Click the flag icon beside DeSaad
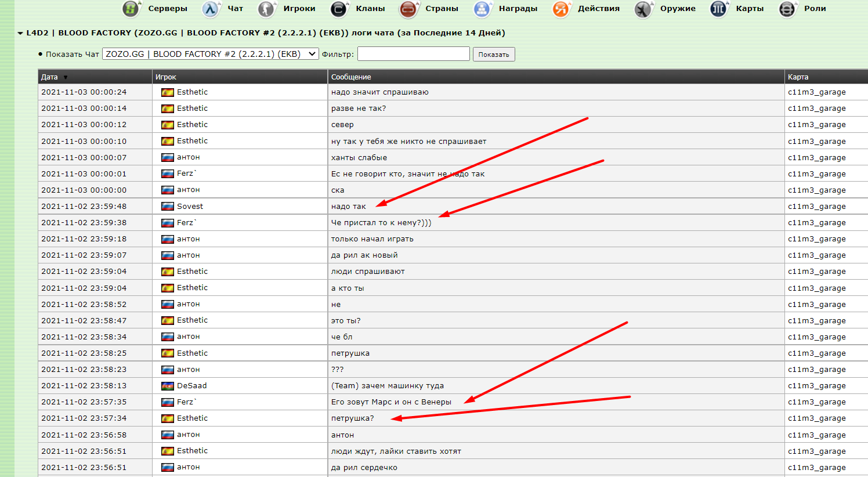The image size is (868, 477). [168, 386]
